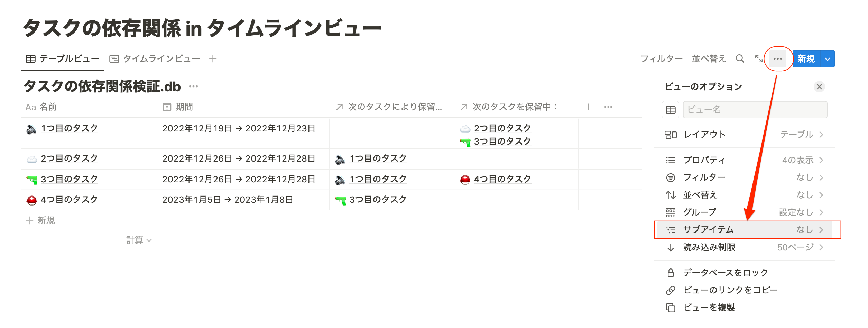Image resolution: width=868 pixels, height=328 pixels.
Task: Click the column header three-dots icon
Action: pos(608,107)
